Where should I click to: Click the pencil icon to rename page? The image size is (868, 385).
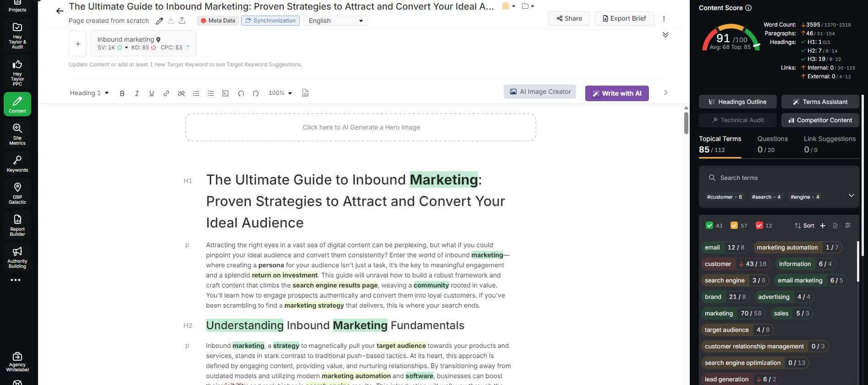159,21
